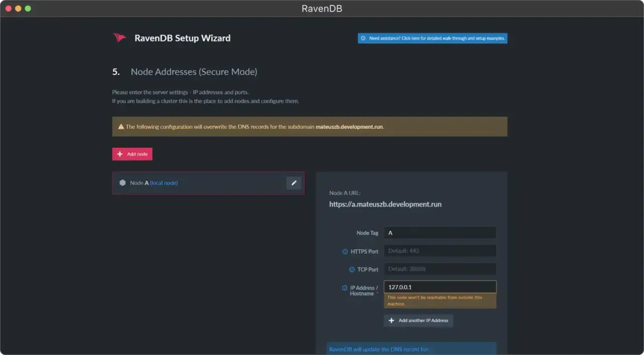Click the info icon next to TCP Port

(352, 270)
